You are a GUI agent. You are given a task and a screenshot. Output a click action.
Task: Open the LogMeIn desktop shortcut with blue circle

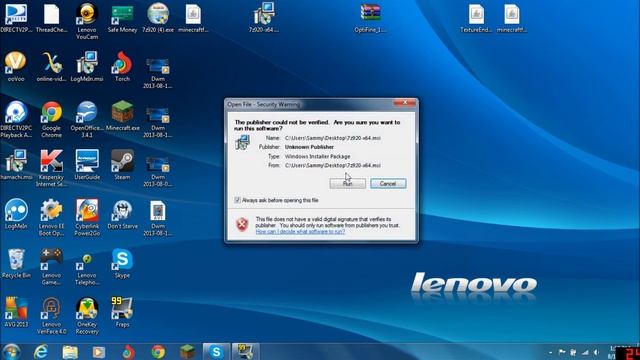pyautogui.click(x=16, y=214)
